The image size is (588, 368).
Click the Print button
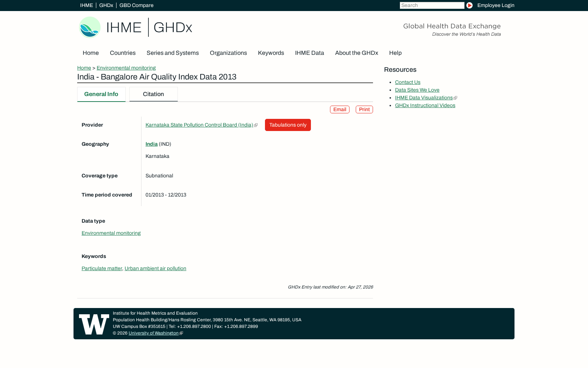coord(364,109)
